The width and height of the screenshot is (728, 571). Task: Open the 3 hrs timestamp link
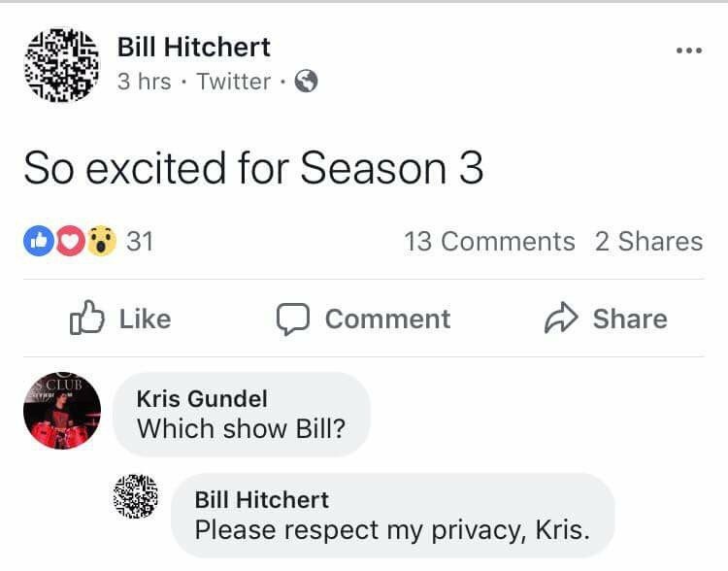pos(144,82)
